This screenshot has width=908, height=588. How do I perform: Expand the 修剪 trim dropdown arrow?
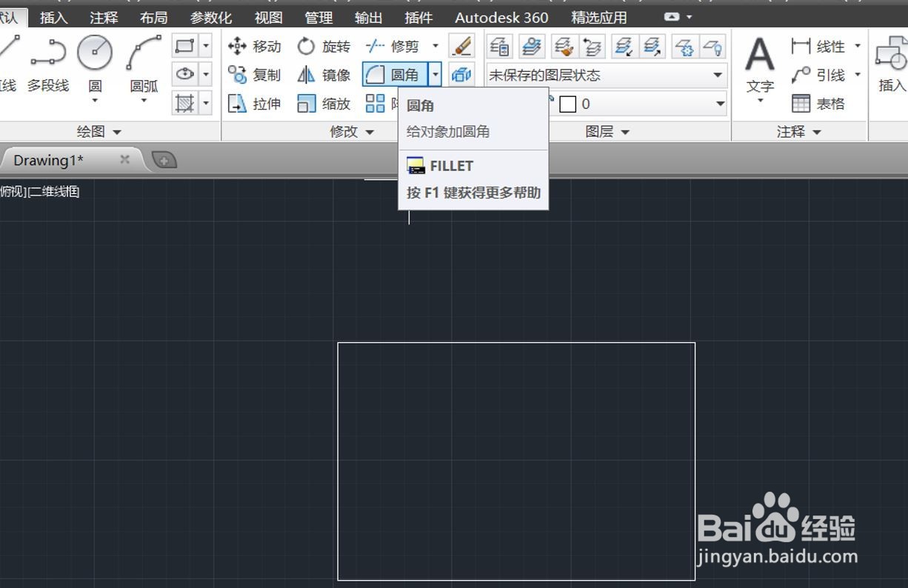[x=435, y=47]
